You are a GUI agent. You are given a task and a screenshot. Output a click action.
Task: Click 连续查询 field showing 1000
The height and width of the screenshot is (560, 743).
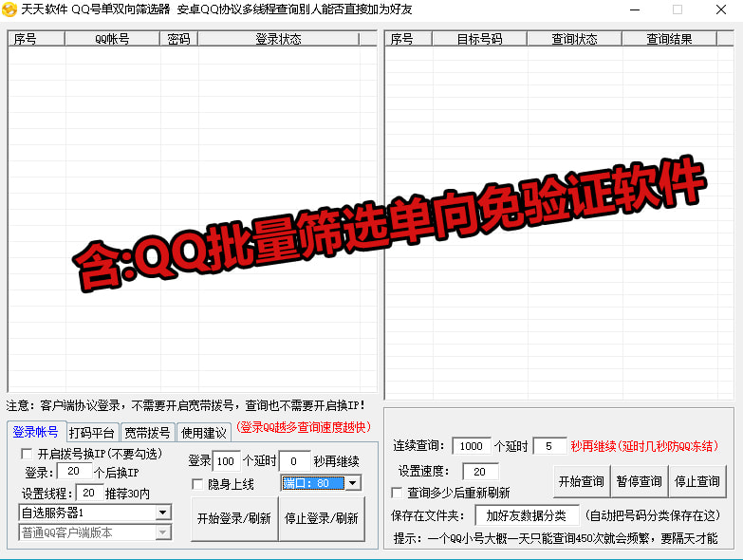(x=471, y=446)
